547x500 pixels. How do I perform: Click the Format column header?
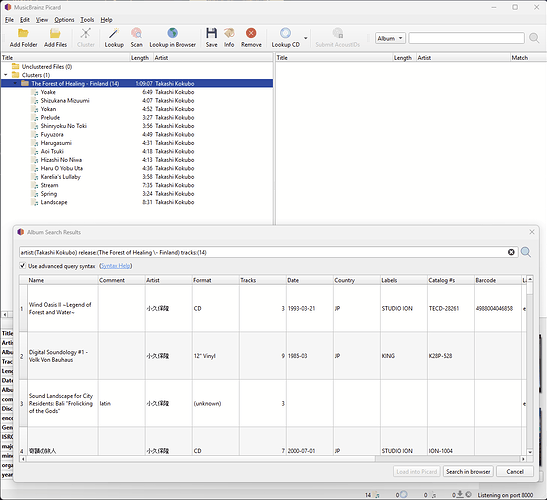[215, 280]
